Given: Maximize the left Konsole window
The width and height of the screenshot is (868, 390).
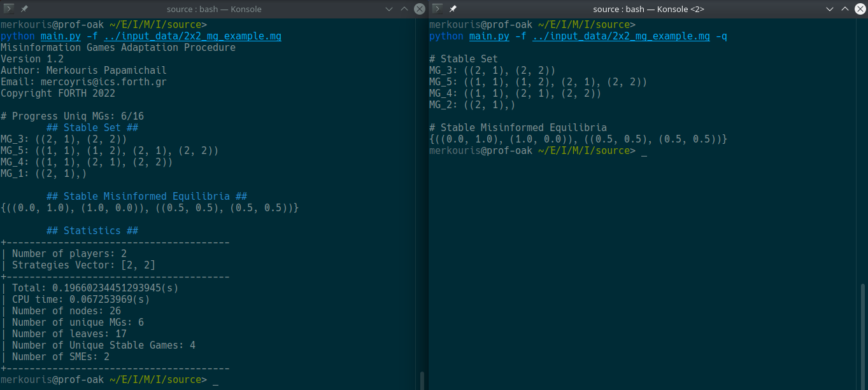Looking at the screenshot, I should click(x=404, y=9).
